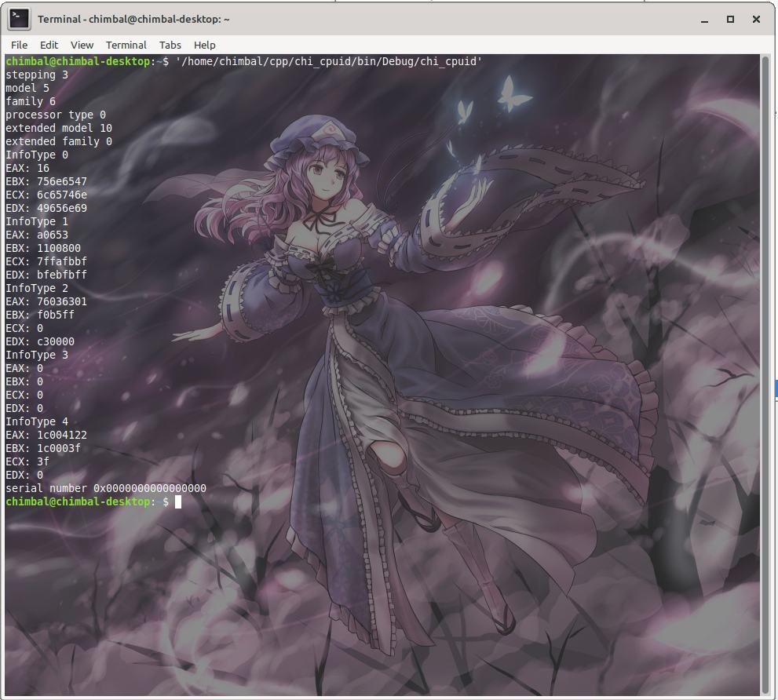The height and width of the screenshot is (700, 778).
Task: Click the 'processor type 0' line
Action: pyautogui.click(x=56, y=115)
